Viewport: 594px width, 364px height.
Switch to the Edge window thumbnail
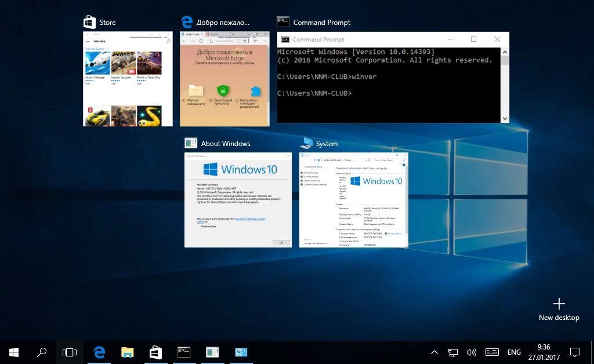click(x=224, y=79)
